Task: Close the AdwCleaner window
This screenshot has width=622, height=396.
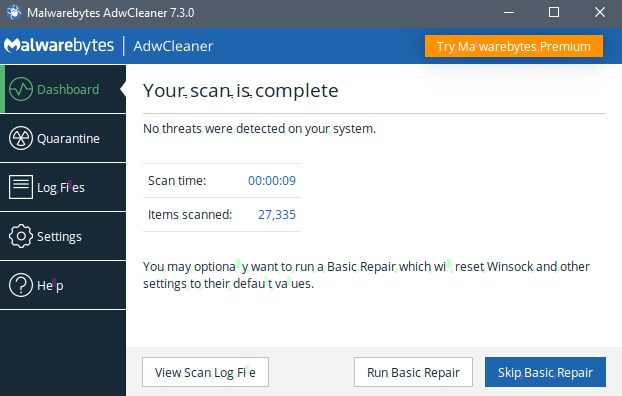Action: 600,12
